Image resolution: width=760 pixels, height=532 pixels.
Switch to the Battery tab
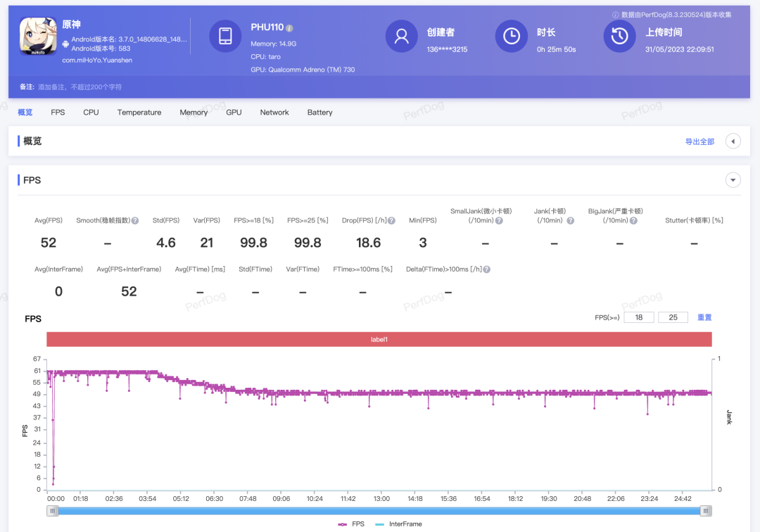pos(320,113)
